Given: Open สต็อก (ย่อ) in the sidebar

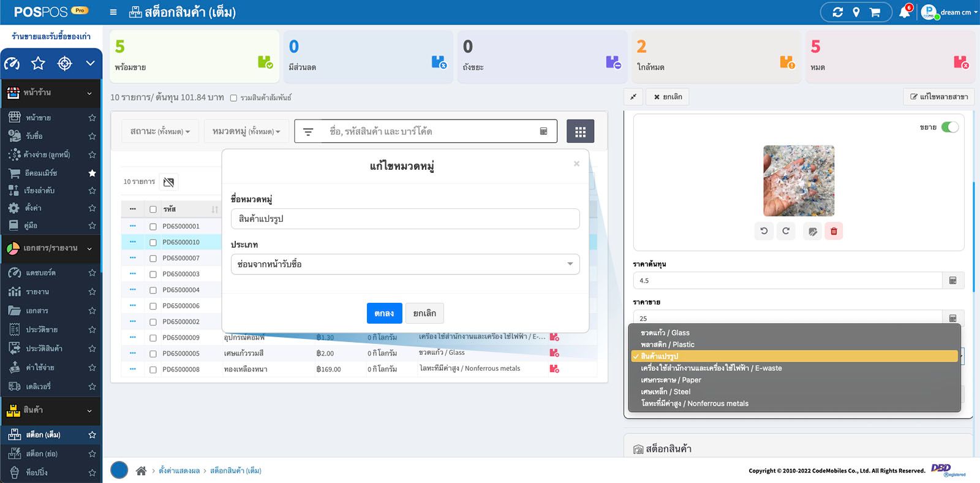Looking at the screenshot, I should (42, 454).
